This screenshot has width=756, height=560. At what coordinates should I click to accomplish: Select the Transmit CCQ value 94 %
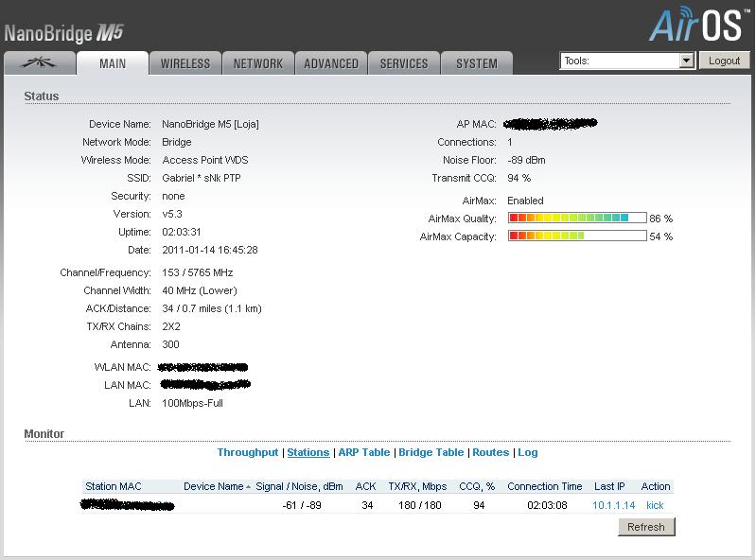pyautogui.click(x=519, y=178)
